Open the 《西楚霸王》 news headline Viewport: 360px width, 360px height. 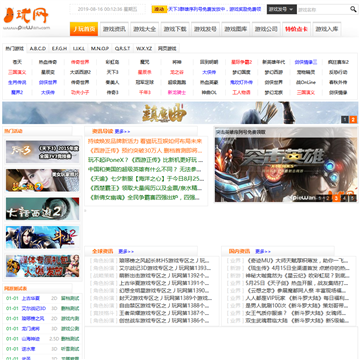tap(145, 188)
